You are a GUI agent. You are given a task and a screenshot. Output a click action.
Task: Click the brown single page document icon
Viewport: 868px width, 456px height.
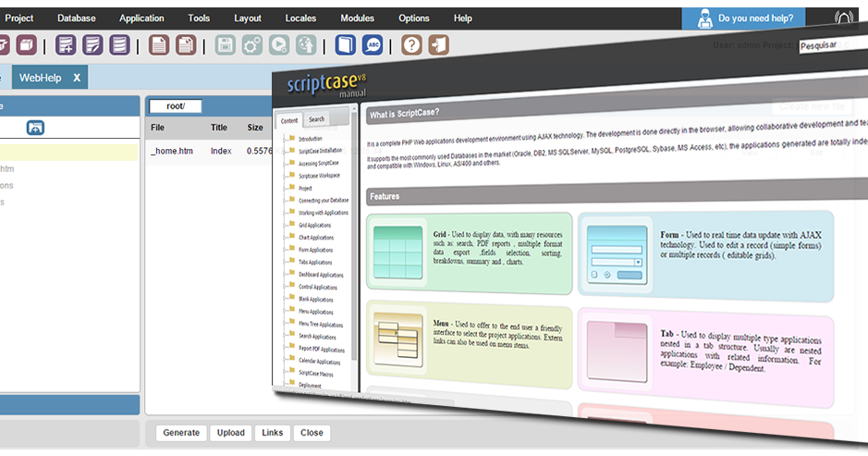pos(159,45)
